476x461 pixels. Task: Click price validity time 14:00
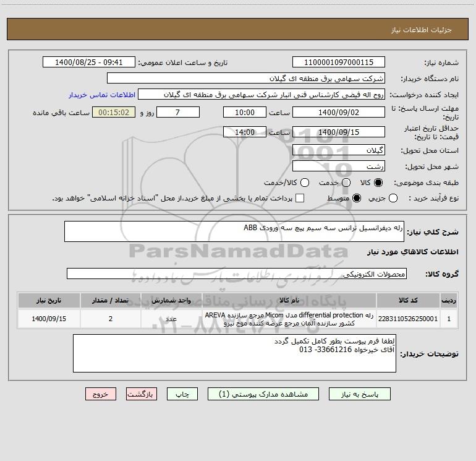245,132
